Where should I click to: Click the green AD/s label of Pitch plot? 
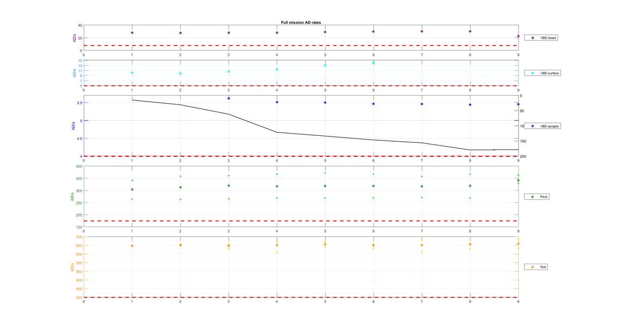[72, 197]
